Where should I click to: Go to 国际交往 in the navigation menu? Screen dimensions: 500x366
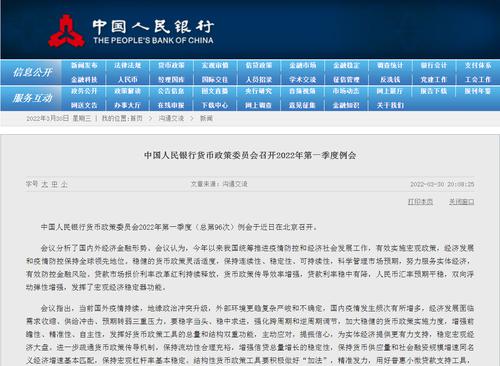215,79
